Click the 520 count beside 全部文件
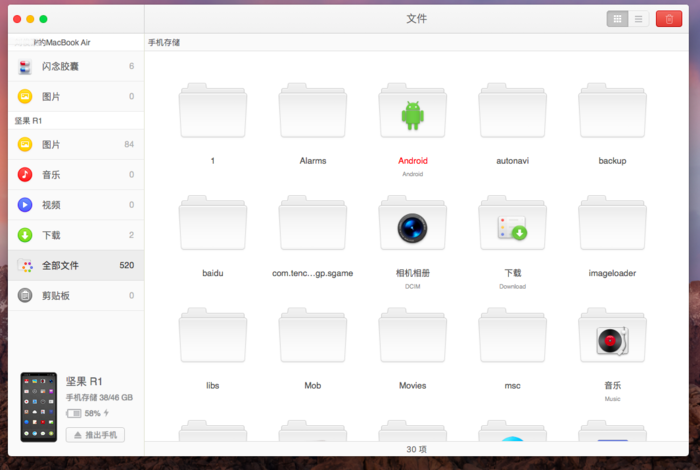Screen dimensions: 700x470 pos(127,265)
